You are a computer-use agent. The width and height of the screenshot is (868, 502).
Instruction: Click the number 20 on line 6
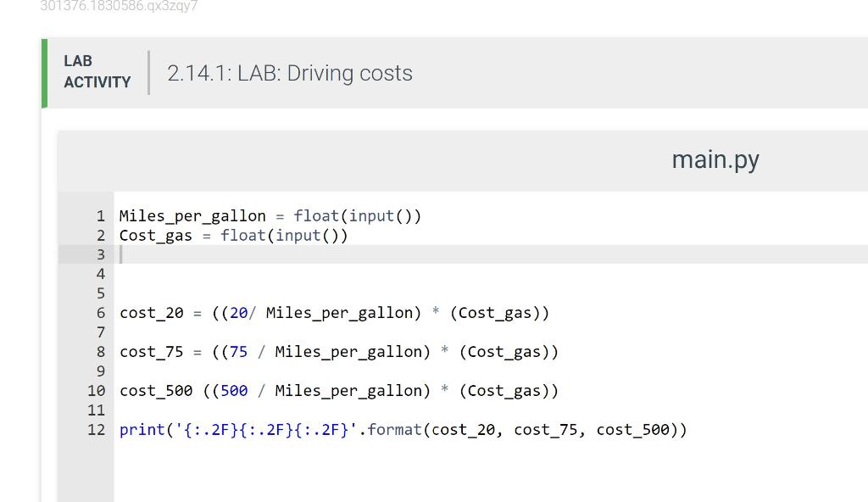pos(238,313)
